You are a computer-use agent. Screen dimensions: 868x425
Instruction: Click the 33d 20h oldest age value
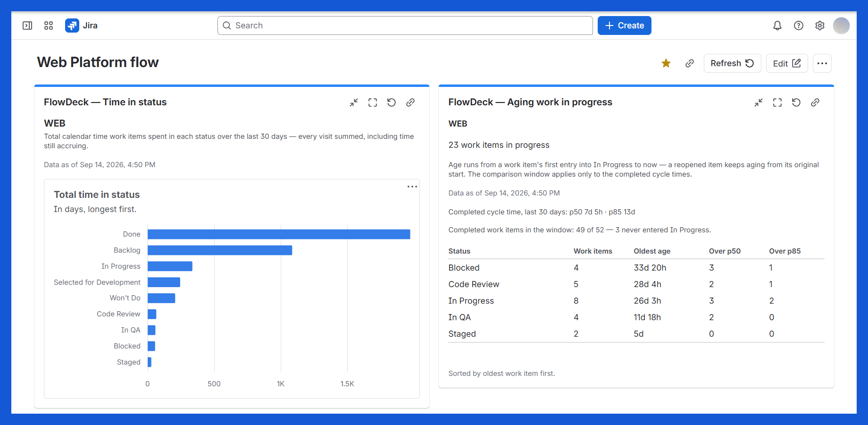tap(650, 268)
